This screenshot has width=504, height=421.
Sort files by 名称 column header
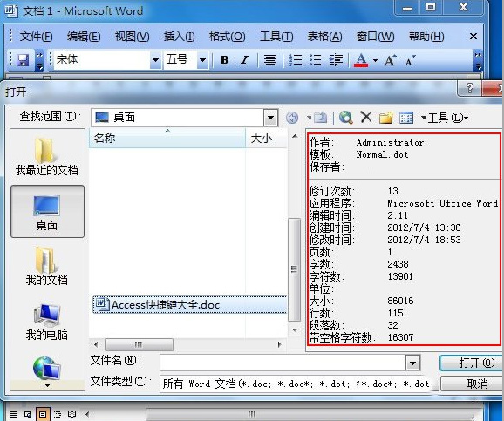point(167,139)
